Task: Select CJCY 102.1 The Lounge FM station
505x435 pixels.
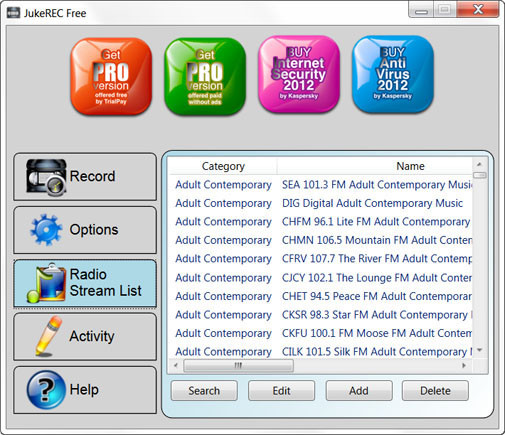Action: (377, 278)
